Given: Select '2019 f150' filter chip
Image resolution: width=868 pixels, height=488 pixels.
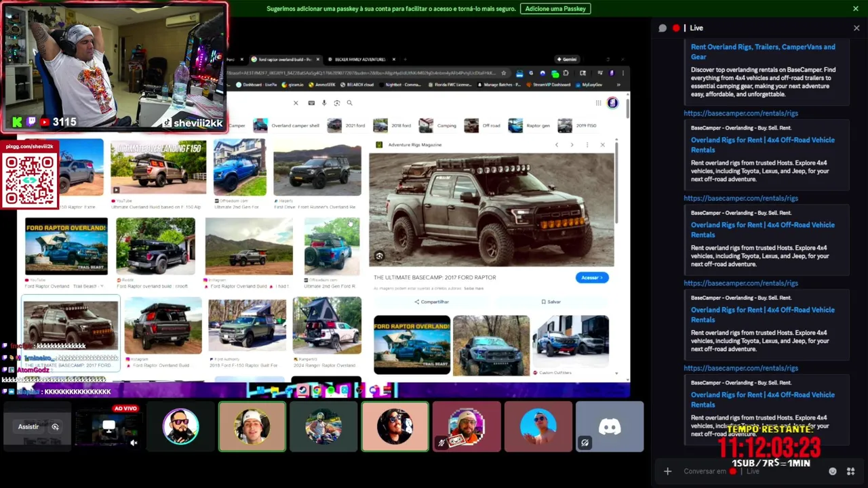Looking at the screenshot, I should pyautogui.click(x=577, y=125).
